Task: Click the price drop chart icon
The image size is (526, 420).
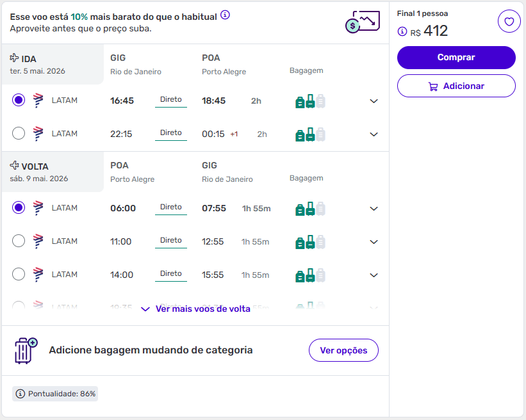Action: pyautogui.click(x=362, y=22)
